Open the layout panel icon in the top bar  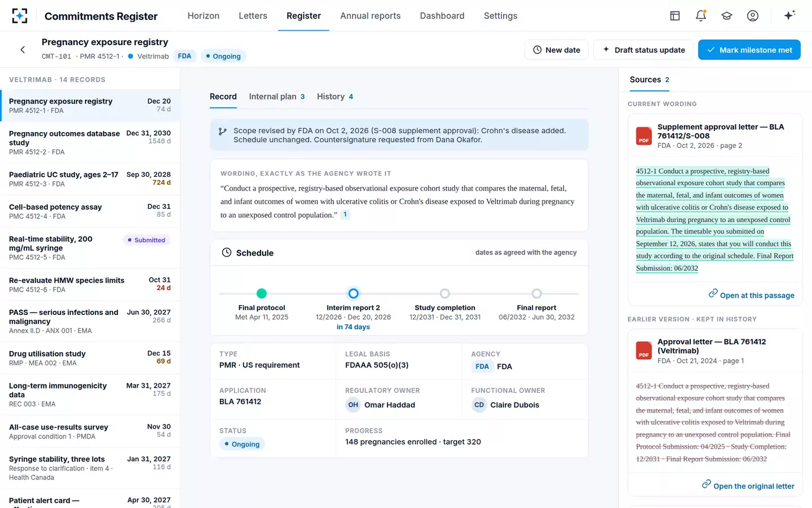pos(675,16)
